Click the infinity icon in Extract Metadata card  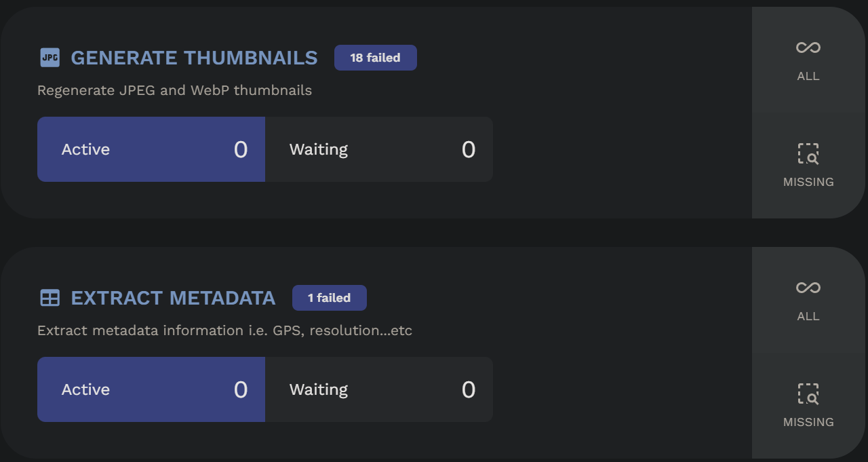click(x=808, y=288)
